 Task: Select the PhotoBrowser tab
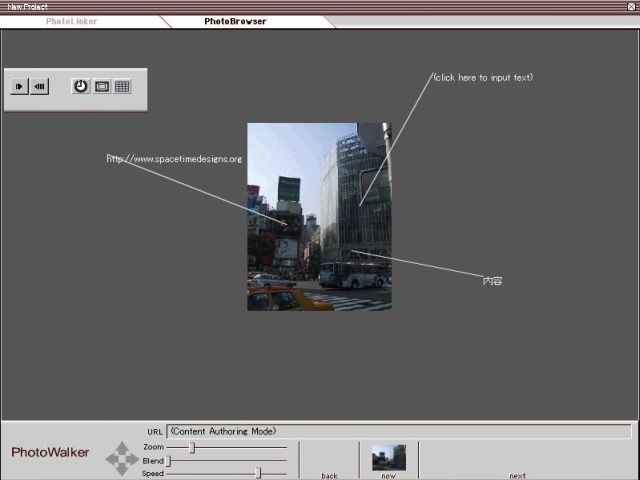point(235,21)
